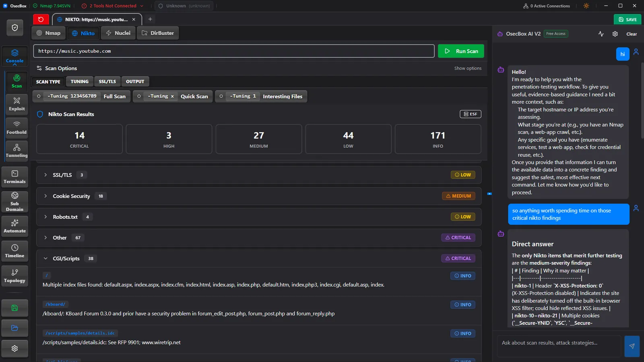Image resolution: width=644 pixels, height=362 pixels.
Task: Filter by the 171 INFO card
Action: pyautogui.click(x=438, y=139)
